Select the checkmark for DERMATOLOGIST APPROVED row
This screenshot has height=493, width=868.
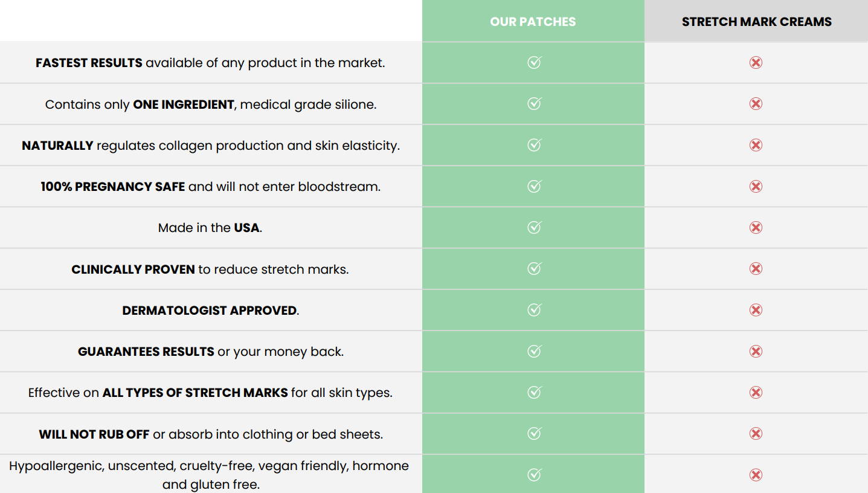click(534, 310)
